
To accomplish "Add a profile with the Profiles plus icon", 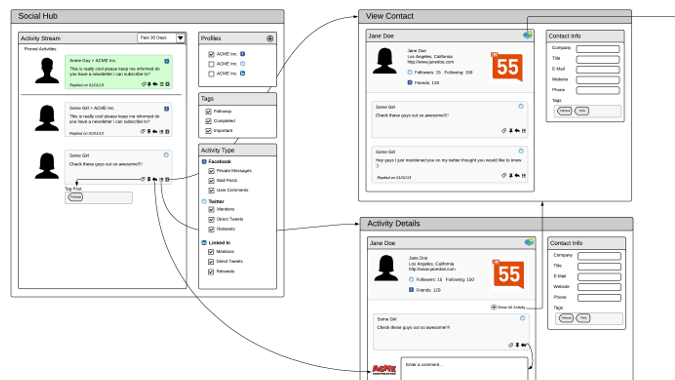I will point(270,38).
